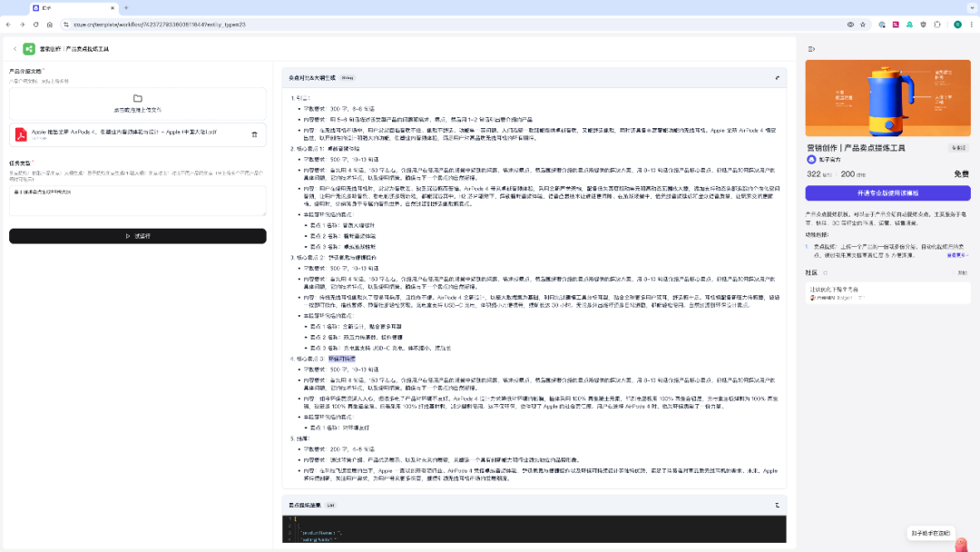Click the button at the community section's right
Image resolution: width=980 pixels, height=552 pixels.
coord(962,273)
